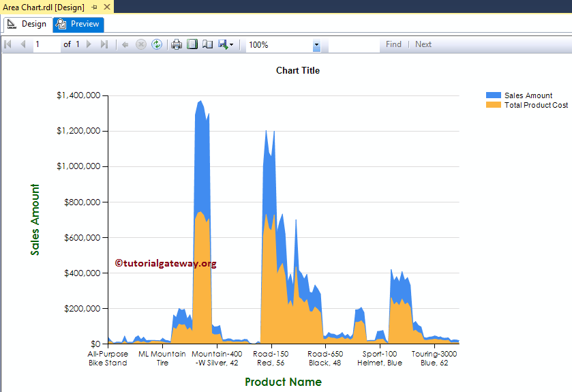Click the export save icon

[x=223, y=44]
